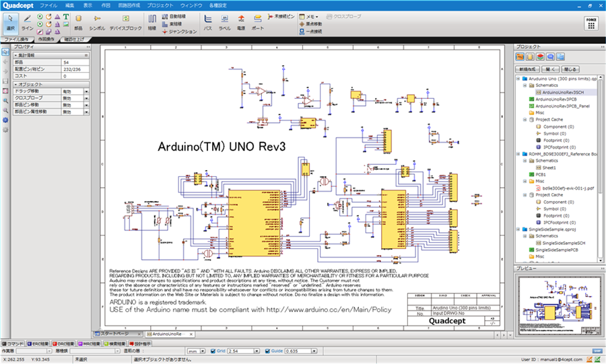Viewport: 606px width, 364px height.
Task: Select the バス (Bus) tool
Action: tap(208, 21)
